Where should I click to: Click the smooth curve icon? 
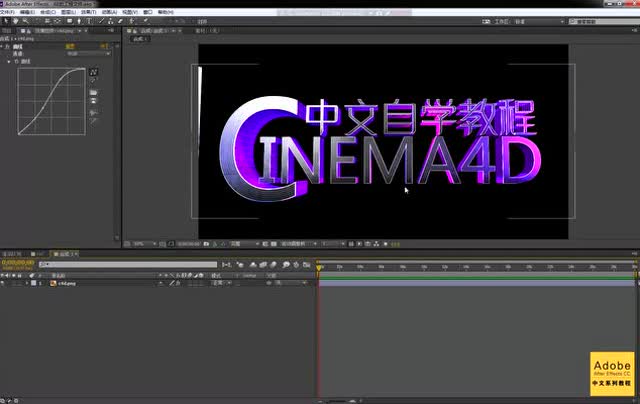[x=93, y=113]
